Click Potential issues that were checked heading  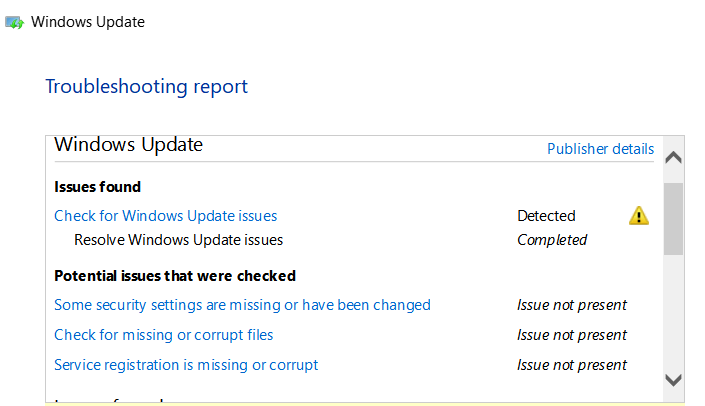174,275
